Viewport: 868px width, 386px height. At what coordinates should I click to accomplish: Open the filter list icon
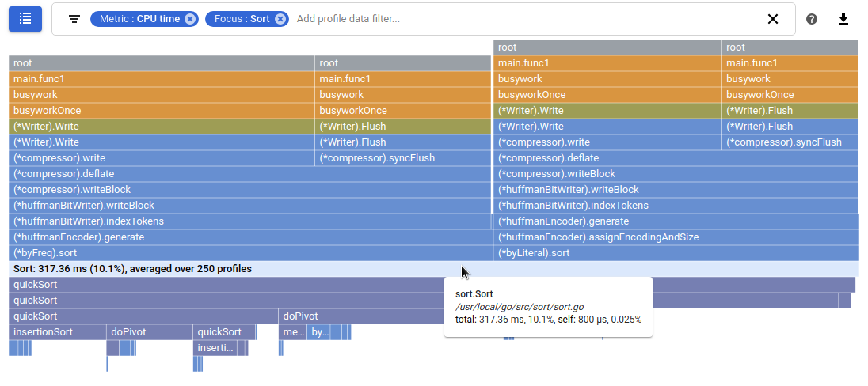point(74,19)
